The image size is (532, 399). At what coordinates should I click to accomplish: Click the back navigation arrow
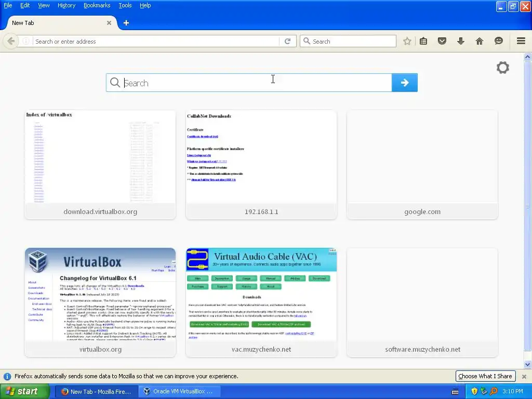(x=11, y=41)
